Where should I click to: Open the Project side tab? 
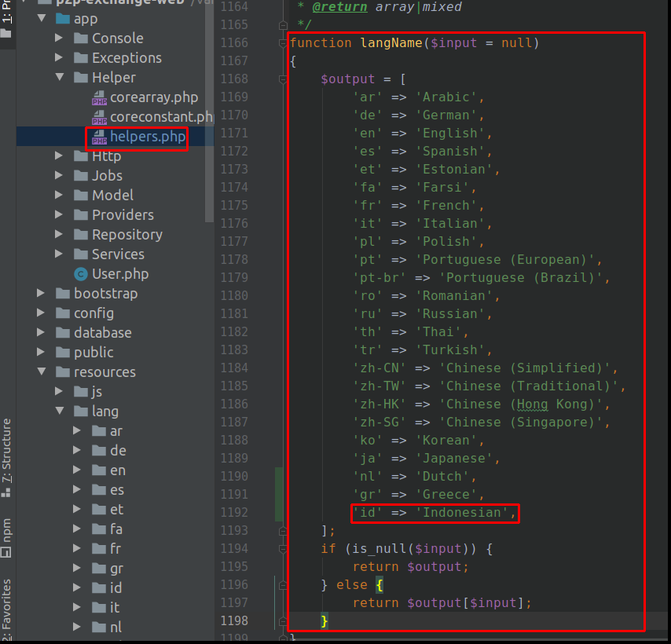[7, 20]
